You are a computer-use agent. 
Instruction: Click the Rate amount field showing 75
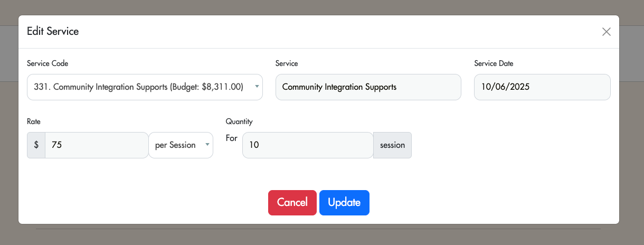[x=96, y=145]
